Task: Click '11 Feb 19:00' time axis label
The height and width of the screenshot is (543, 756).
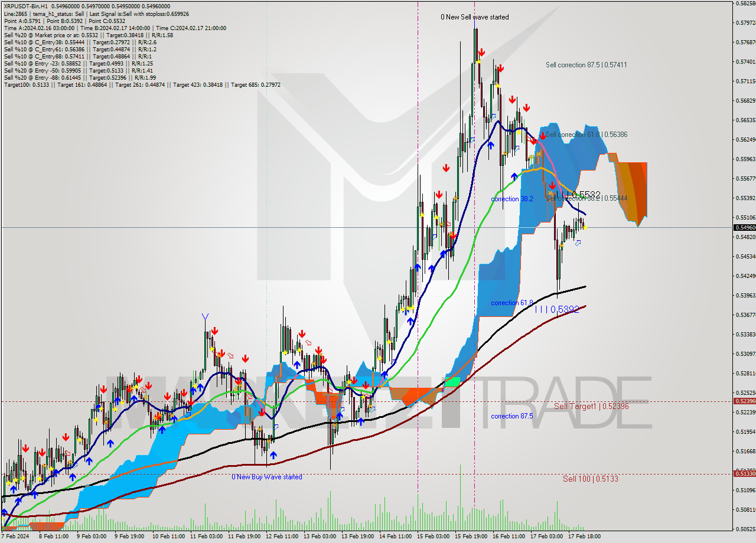Action: [x=243, y=537]
